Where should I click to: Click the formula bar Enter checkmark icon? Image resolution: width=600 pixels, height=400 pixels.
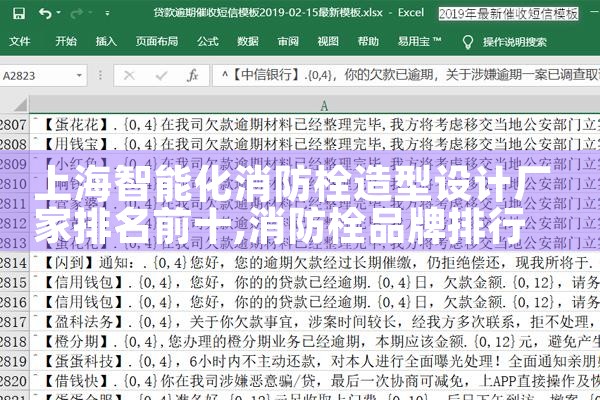[x=161, y=75]
